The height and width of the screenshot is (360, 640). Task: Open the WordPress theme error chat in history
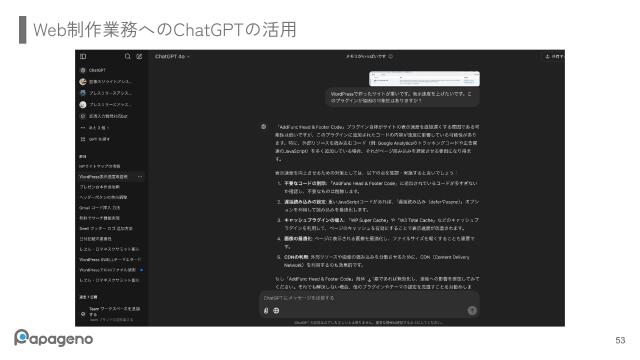[x=110, y=260]
